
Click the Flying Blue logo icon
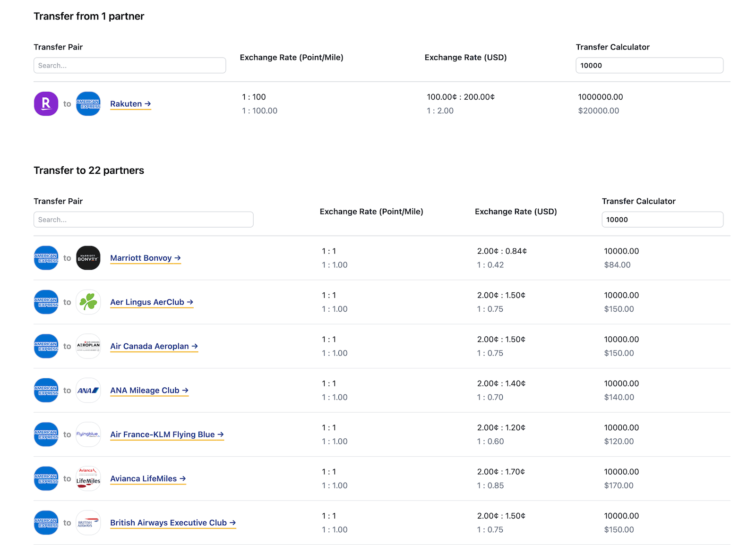[x=88, y=434]
